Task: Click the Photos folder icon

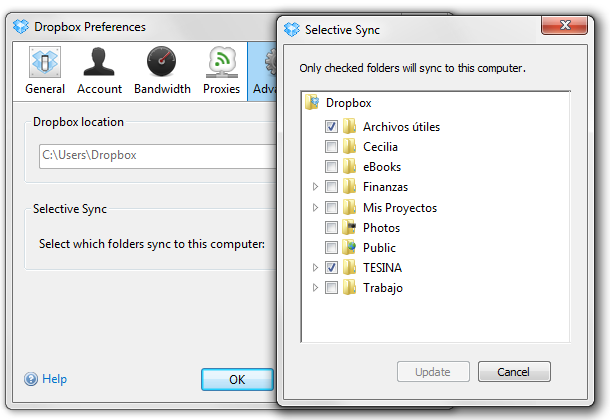Action: tap(349, 227)
